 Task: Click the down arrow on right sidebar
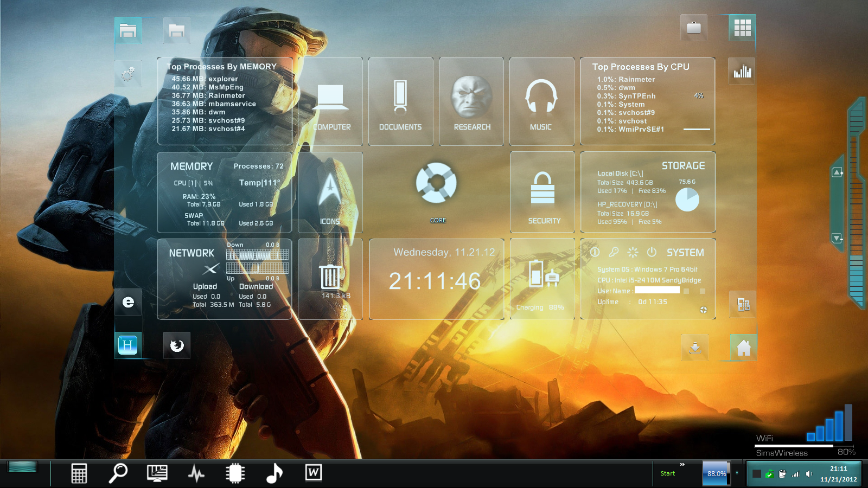pyautogui.click(x=837, y=238)
